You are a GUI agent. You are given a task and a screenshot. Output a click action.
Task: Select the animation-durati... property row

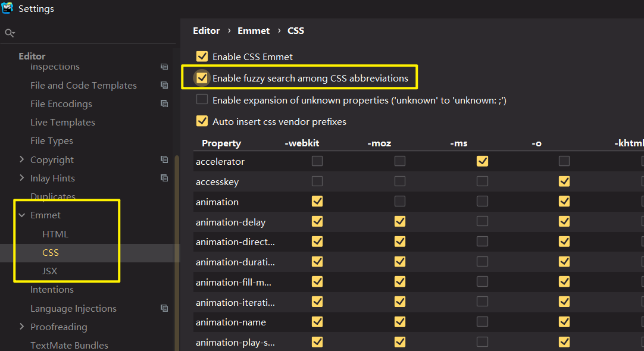[x=418, y=262]
